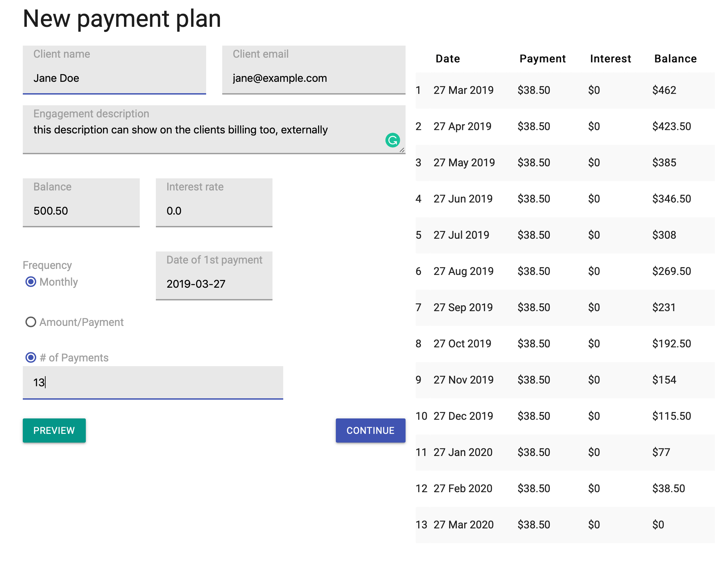728x574 pixels.
Task: Select the Amount/Payment radio option
Action: click(31, 322)
